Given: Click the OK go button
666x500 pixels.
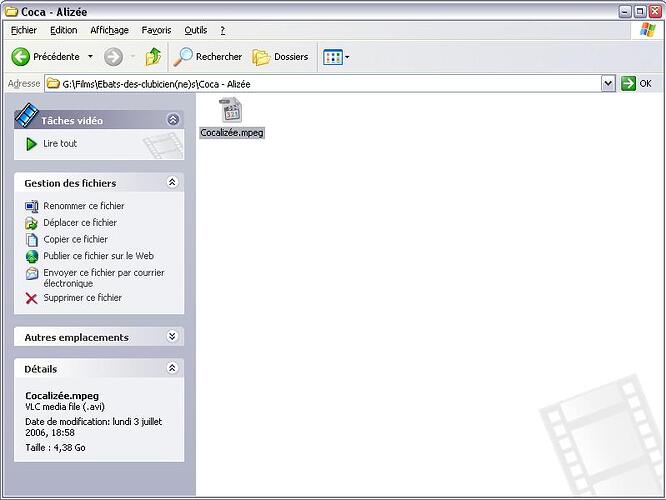Looking at the screenshot, I should [x=637, y=84].
